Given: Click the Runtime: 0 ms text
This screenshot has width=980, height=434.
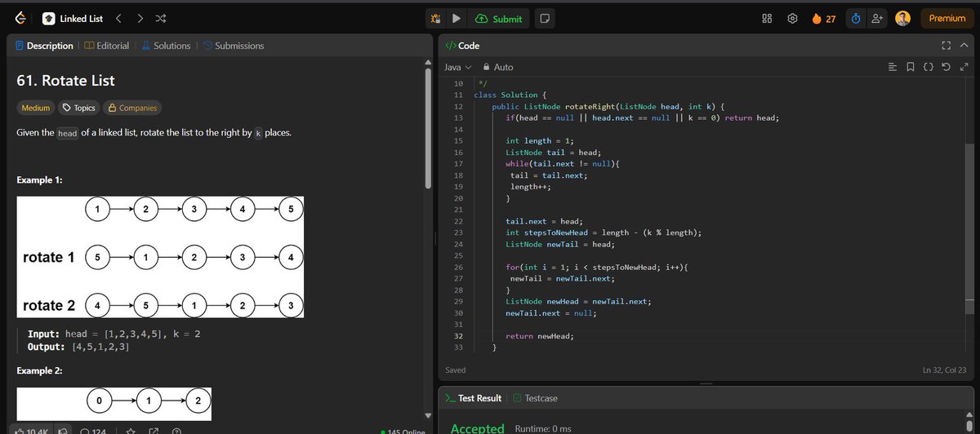Looking at the screenshot, I should pyautogui.click(x=543, y=428).
